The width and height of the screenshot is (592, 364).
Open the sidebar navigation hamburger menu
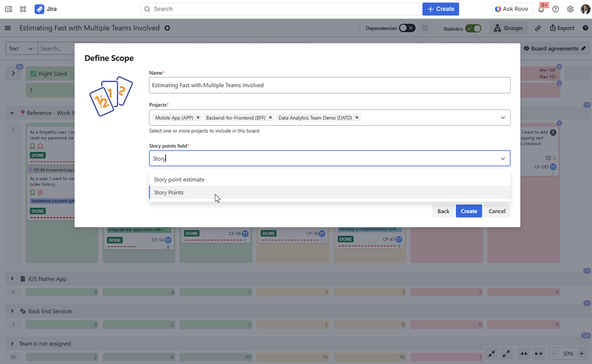pos(8,28)
